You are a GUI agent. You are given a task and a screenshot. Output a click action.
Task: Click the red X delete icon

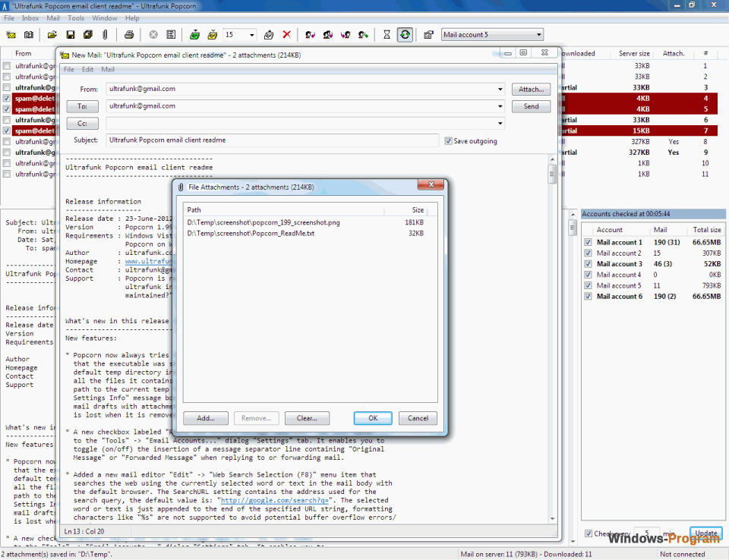pos(286,35)
